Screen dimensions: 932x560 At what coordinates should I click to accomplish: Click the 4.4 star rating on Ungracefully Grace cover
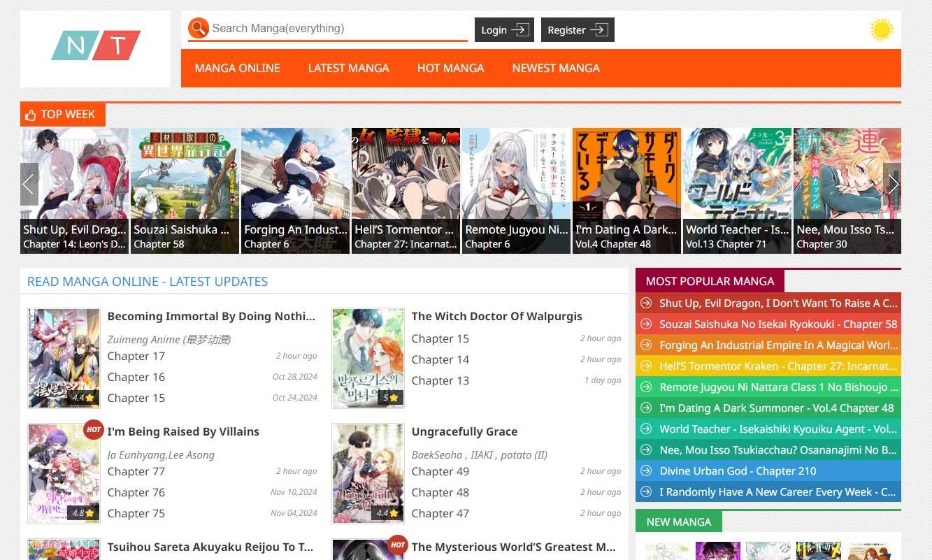[387, 513]
